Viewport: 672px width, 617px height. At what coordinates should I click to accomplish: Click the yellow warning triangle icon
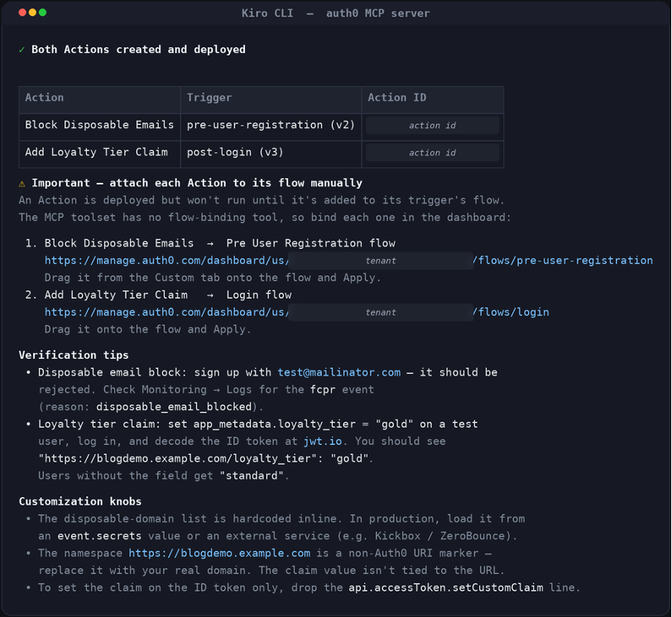(x=22, y=184)
